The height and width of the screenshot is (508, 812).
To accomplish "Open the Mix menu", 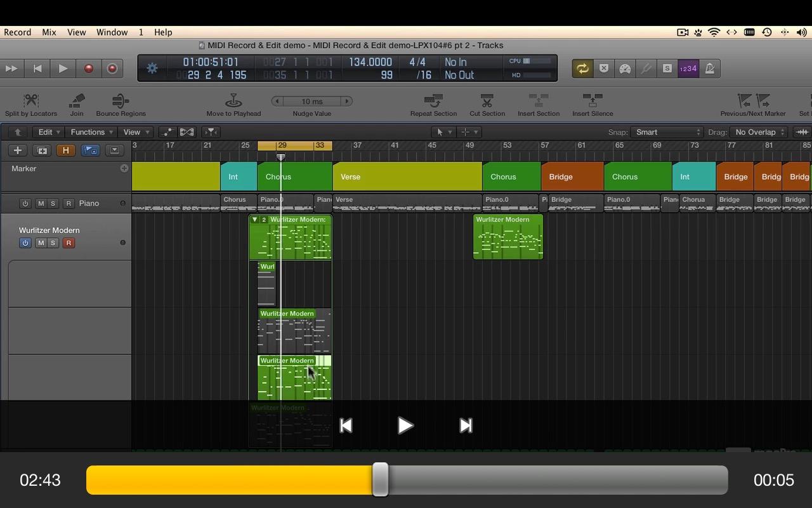I will click(49, 32).
